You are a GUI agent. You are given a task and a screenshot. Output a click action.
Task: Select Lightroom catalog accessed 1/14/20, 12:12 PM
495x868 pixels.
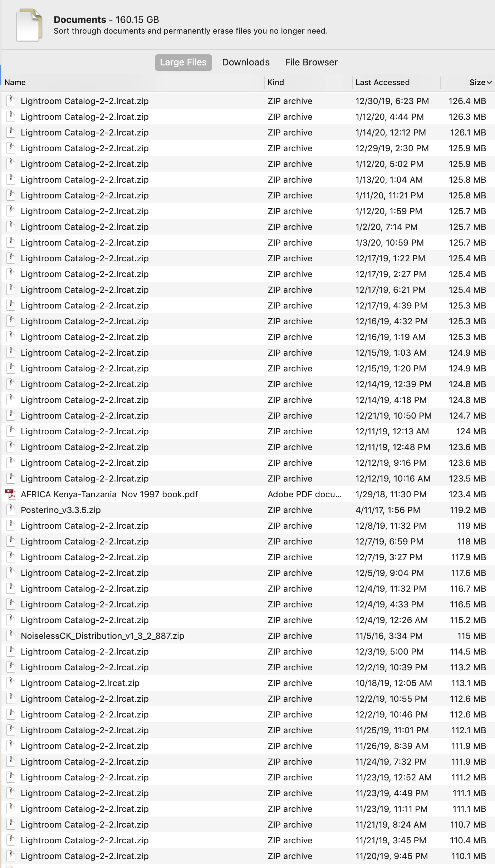(248, 132)
